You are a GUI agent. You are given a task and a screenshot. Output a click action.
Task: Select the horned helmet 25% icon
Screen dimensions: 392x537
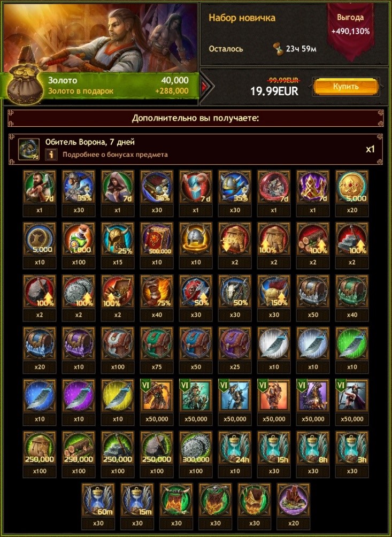(x=118, y=239)
